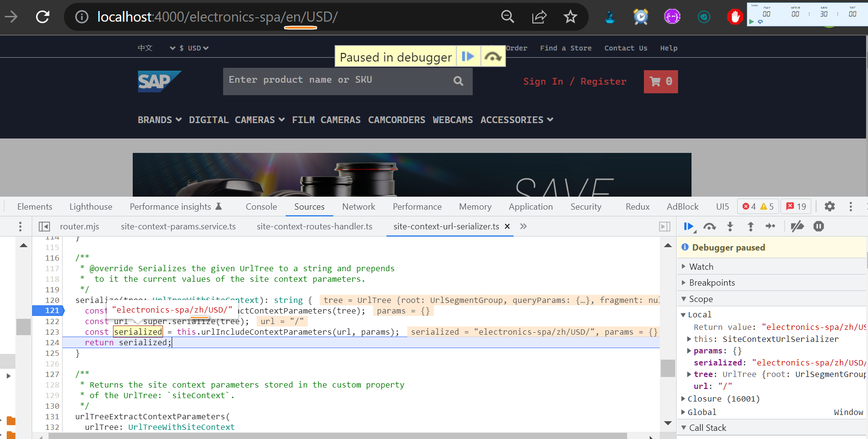The height and width of the screenshot is (439, 868).
Task: Step over from the Paused in debugger overlay
Action: [x=493, y=57]
